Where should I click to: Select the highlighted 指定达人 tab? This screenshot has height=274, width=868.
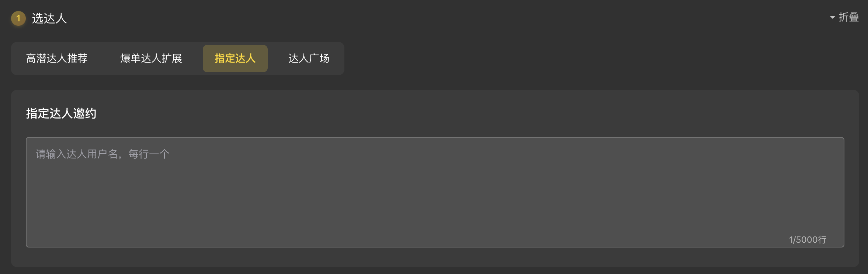[235, 59]
